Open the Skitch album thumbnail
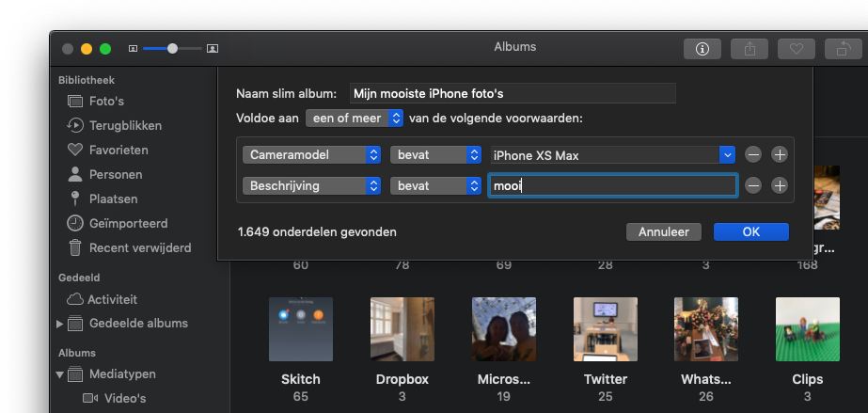 click(301, 329)
